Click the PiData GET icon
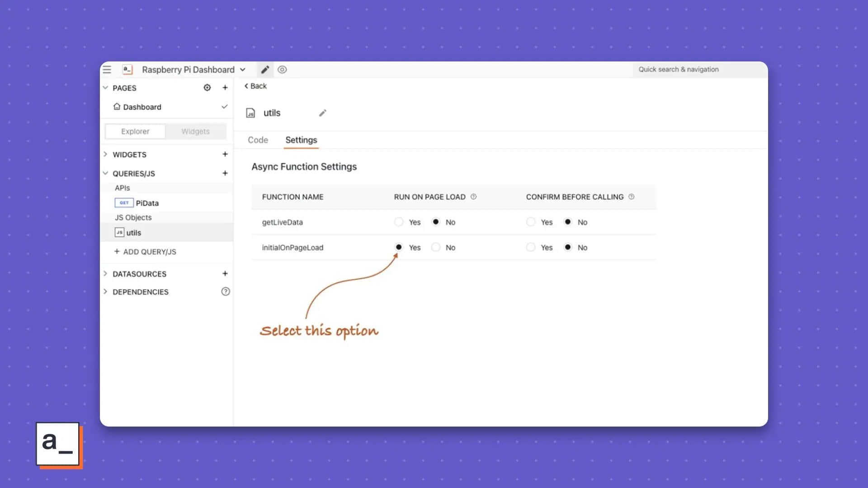 click(123, 202)
